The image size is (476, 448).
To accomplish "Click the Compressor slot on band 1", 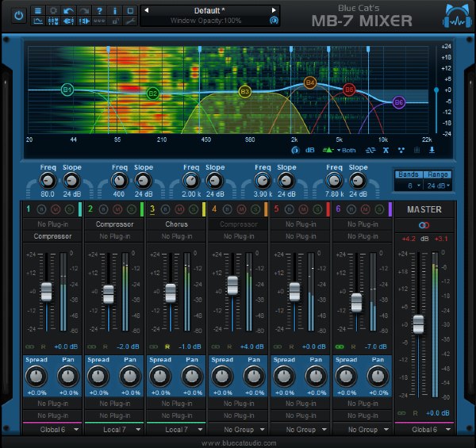I will coord(52,235).
